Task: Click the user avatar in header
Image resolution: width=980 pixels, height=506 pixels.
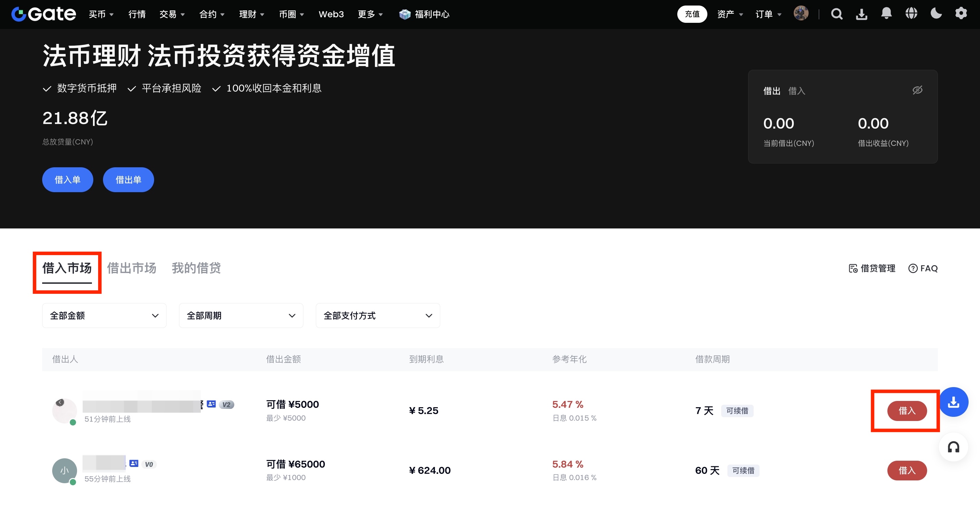Action: pyautogui.click(x=801, y=14)
